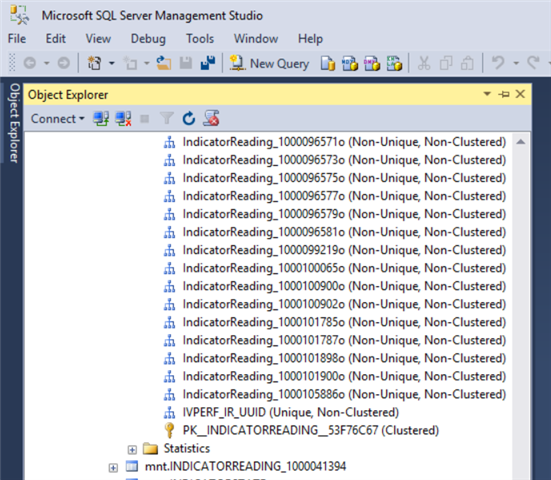551x480 pixels.
Task: Click the Cut scissors icon
Action: tap(424, 64)
